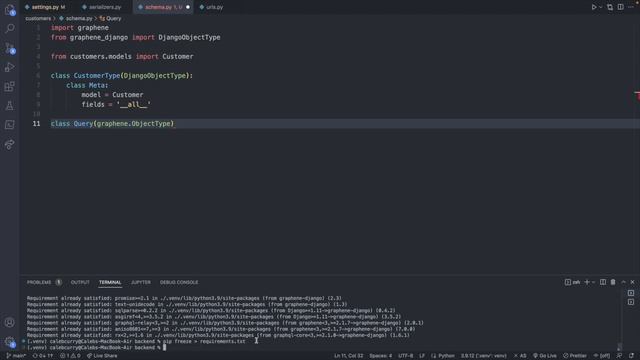Select the first terminal instance icon
Viewport: 640px width, 360px height.
[631, 293]
